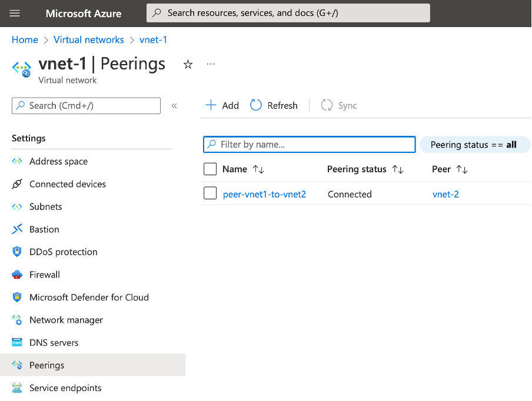Click the Microsoft Azure brand title
This screenshot has width=532, height=401.
[x=84, y=13]
